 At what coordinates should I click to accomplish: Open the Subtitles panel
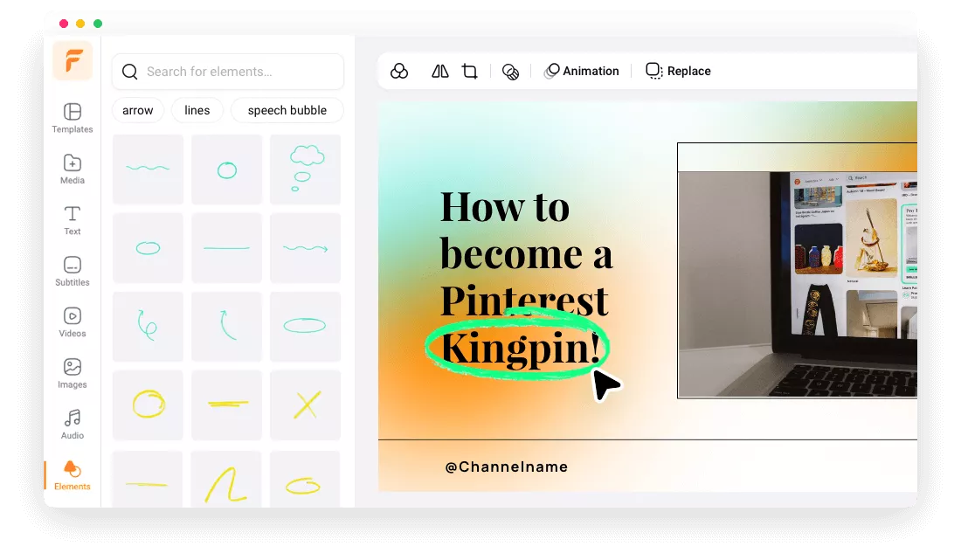73,272
